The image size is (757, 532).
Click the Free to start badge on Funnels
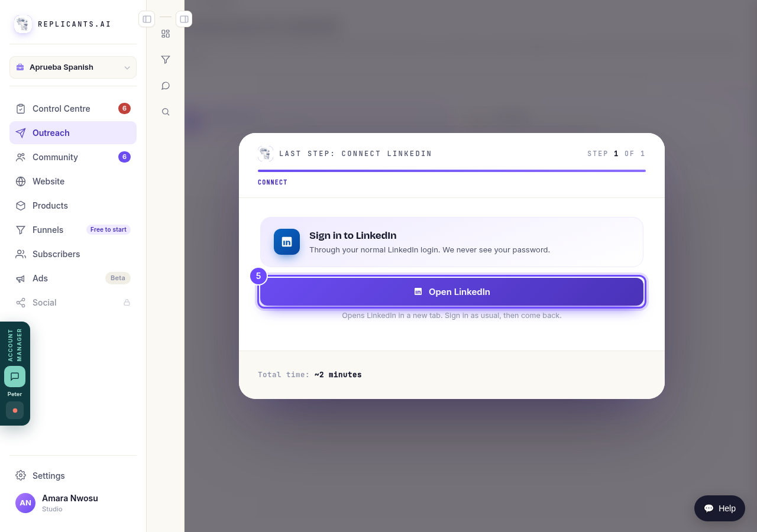pos(108,230)
